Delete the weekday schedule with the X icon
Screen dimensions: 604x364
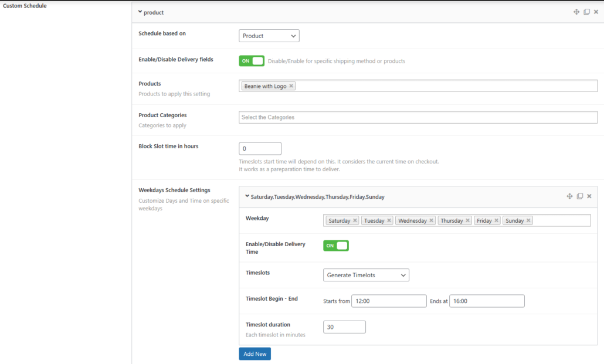tap(589, 196)
